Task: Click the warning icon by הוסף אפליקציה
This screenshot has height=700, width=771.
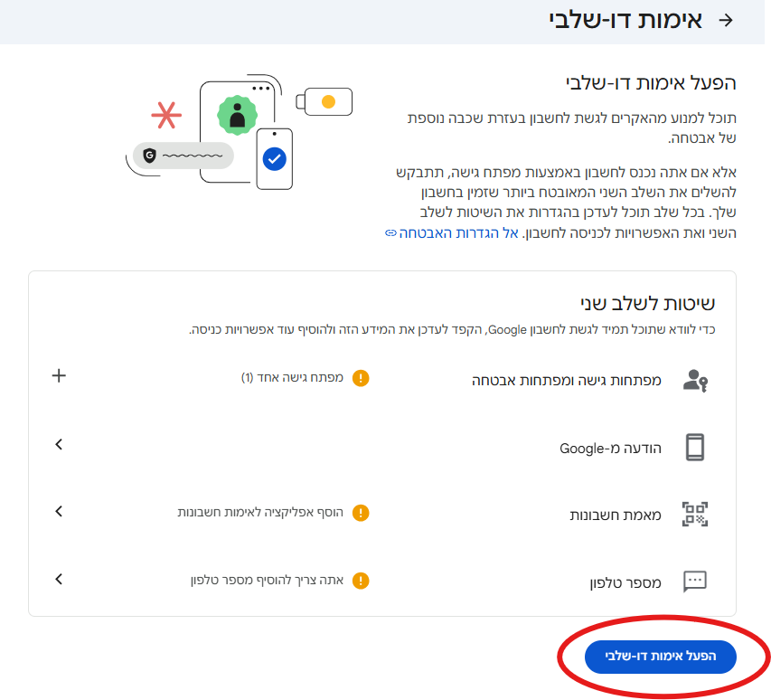Action: 361,513
